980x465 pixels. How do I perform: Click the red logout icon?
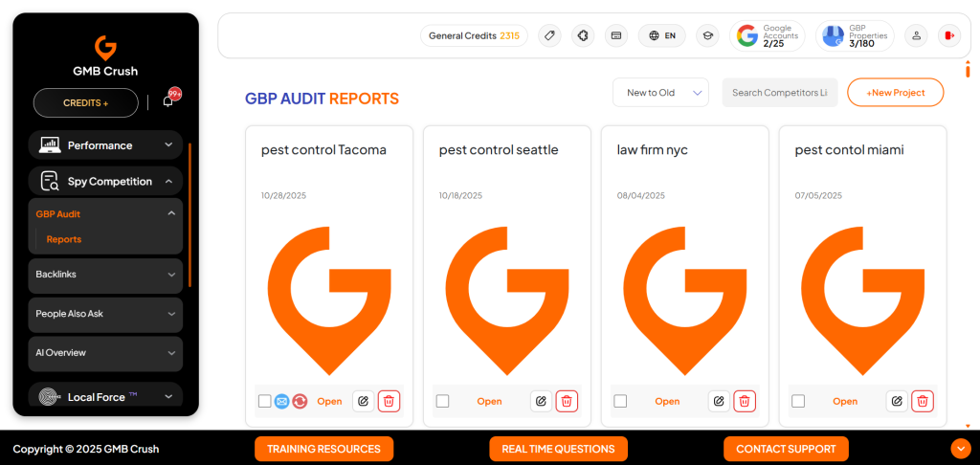point(949,35)
